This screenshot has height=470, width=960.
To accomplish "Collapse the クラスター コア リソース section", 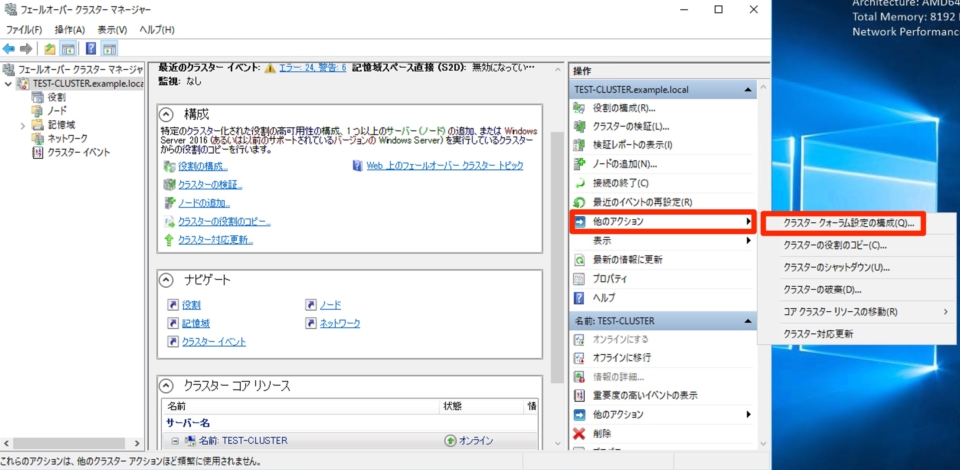I will (x=165, y=386).
